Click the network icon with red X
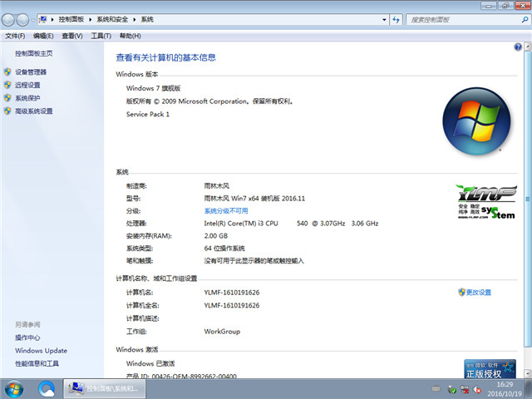The image size is (532, 399). coord(465,390)
